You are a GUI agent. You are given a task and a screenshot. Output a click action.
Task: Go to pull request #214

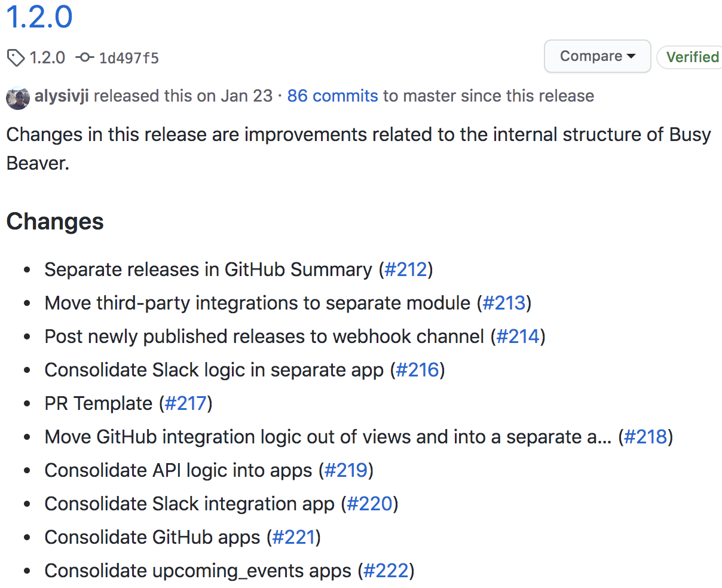[x=518, y=336]
